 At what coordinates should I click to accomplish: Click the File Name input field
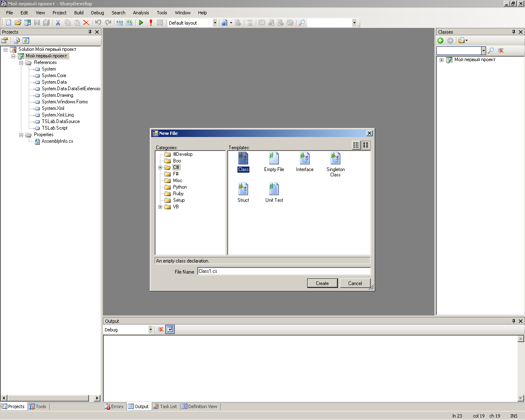tap(284, 271)
